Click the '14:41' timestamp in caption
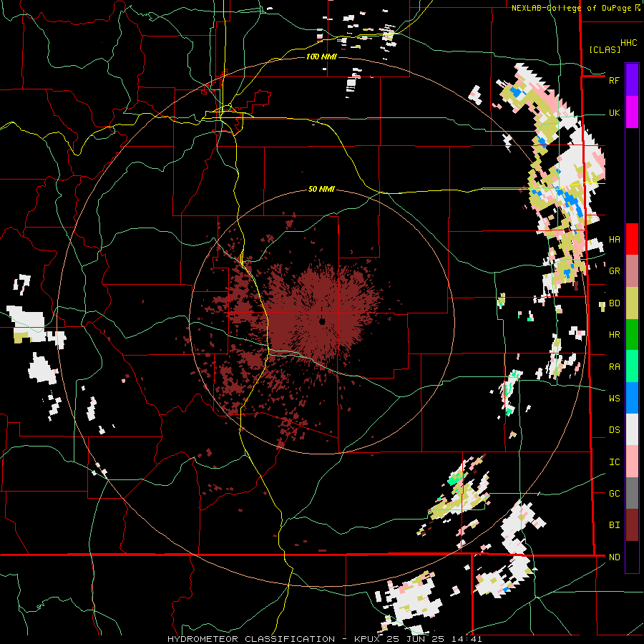 coord(466,639)
